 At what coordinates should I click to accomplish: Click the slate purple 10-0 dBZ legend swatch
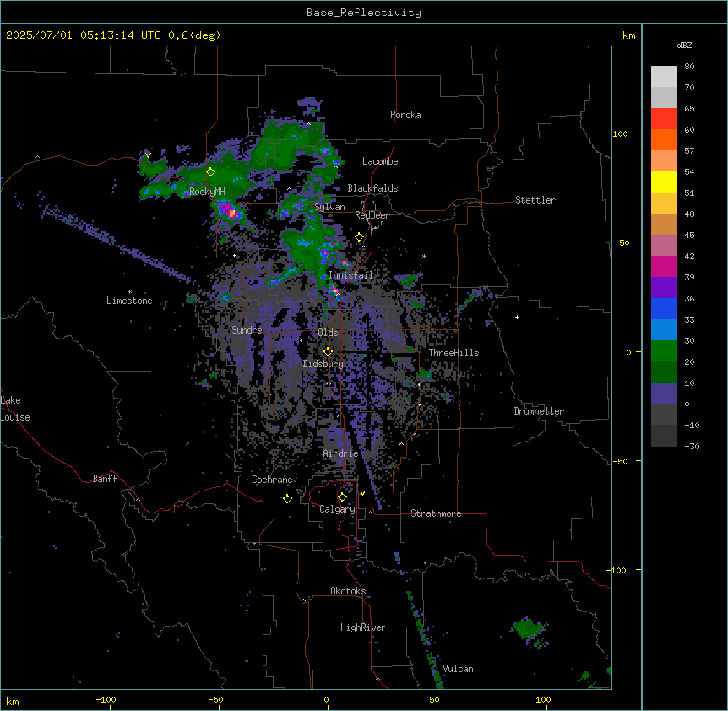pyautogui.click(x=664, y=393)
